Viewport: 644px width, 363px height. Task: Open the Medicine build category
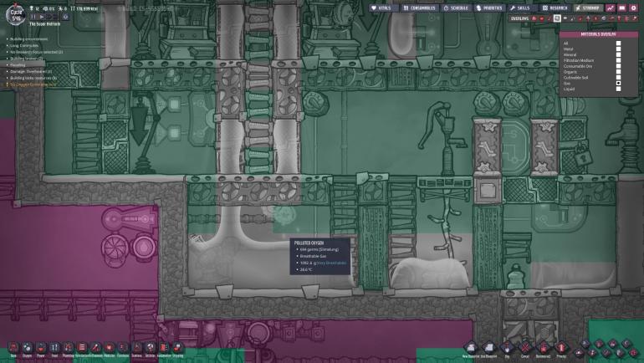pos(110,347)
